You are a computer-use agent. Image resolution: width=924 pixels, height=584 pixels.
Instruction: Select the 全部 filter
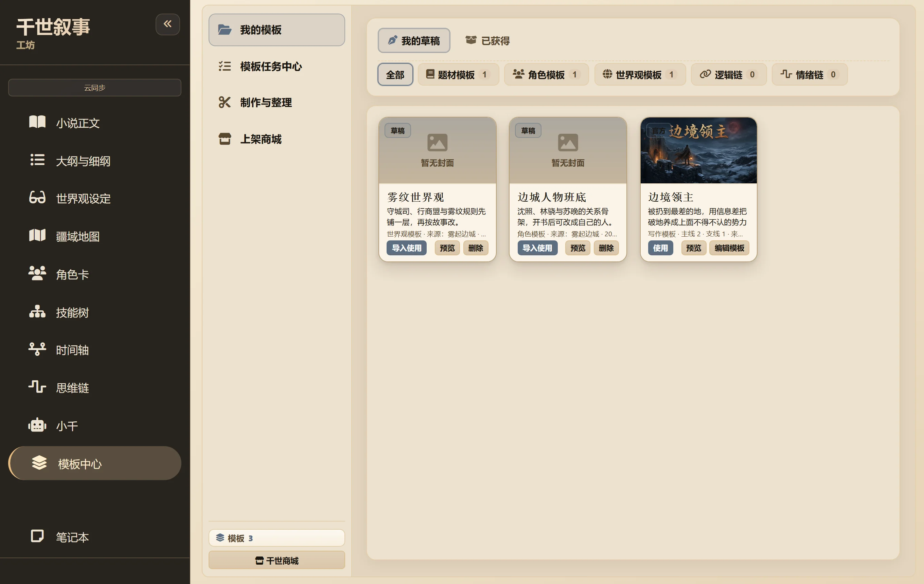[x=395, y=74]
